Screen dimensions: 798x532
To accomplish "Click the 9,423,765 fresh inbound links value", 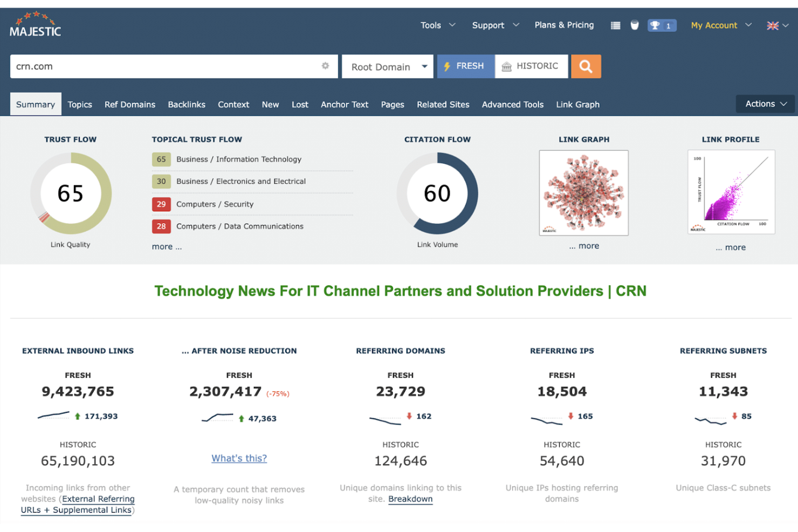I will [x=78, y=391].
